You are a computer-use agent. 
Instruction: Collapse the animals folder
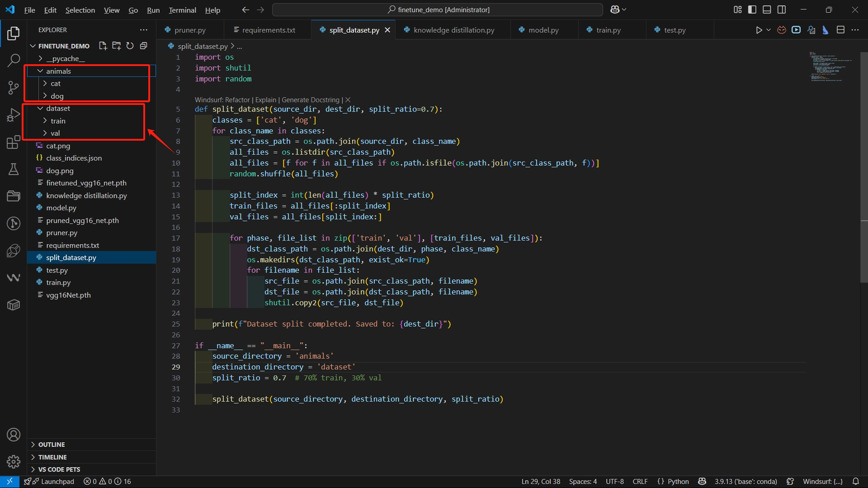point(92,71)
